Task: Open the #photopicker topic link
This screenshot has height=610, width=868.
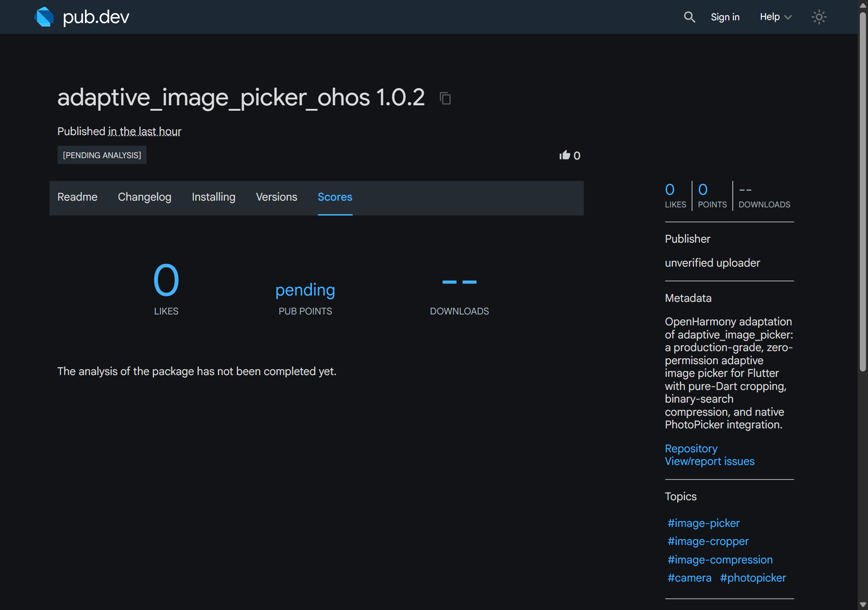Action: click(x=753, y=578)
